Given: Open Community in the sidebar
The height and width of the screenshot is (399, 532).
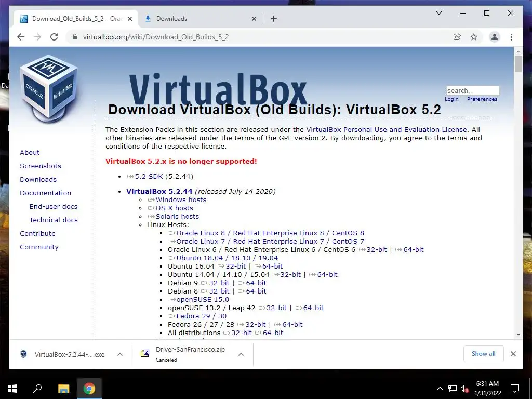Looking at the screenshot, I should [x=39, y=247].
